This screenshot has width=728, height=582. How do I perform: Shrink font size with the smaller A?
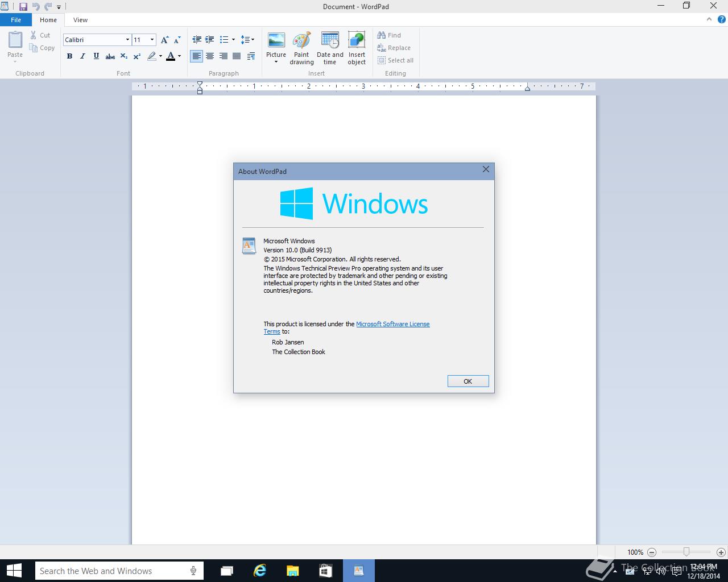(x=177, y=40)
